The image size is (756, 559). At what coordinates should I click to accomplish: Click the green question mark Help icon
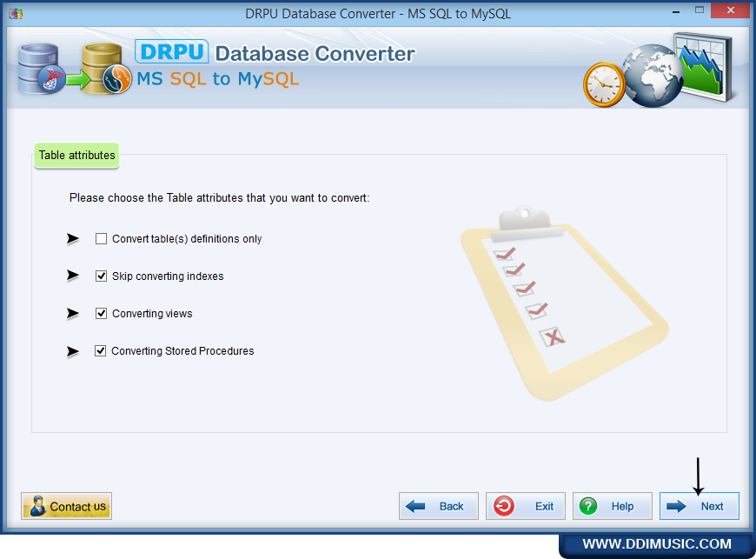[588, 506]
